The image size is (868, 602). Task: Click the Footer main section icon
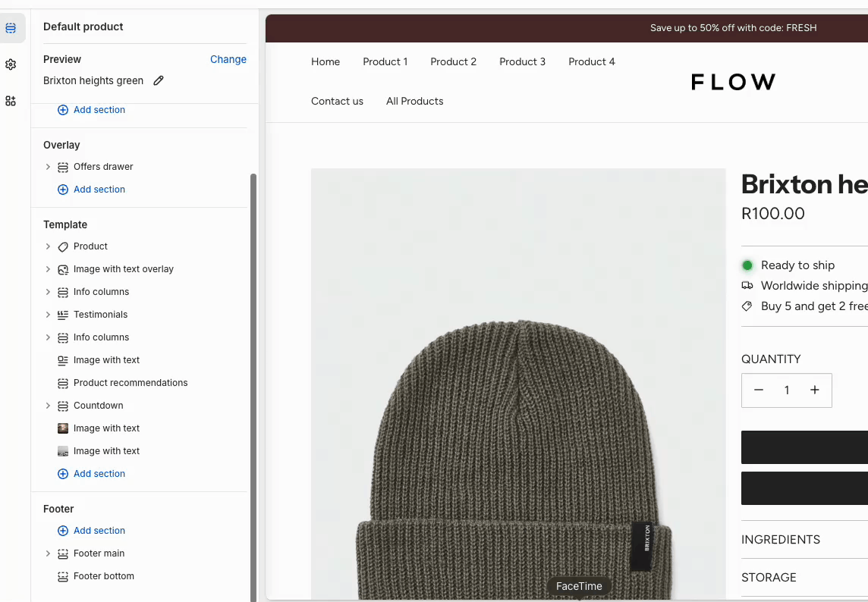click(x=63, y=553)
